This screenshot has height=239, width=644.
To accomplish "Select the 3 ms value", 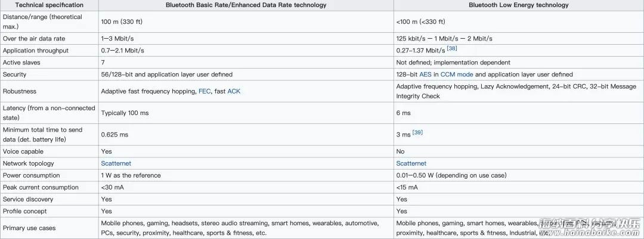I will coord(403,135).
